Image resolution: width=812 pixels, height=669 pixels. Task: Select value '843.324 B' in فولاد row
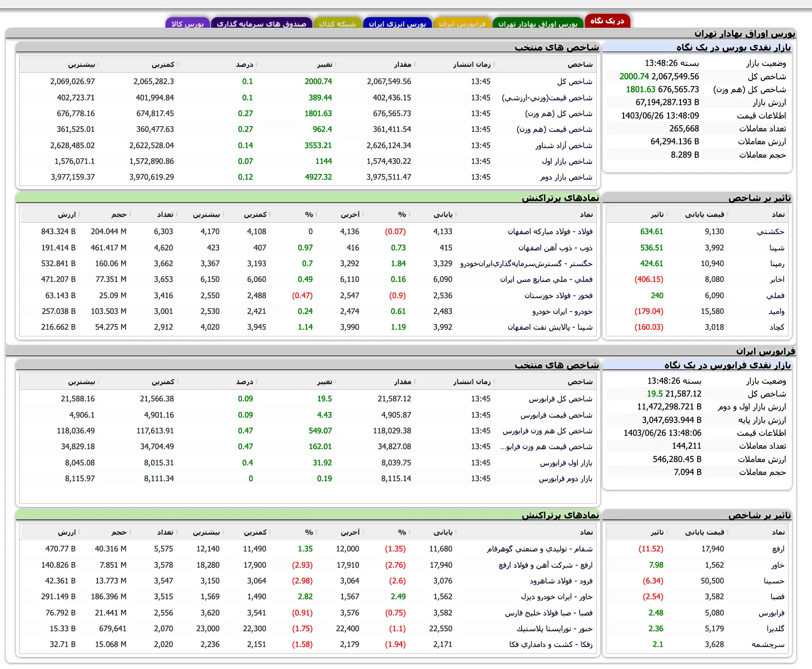tap(58, 232)
